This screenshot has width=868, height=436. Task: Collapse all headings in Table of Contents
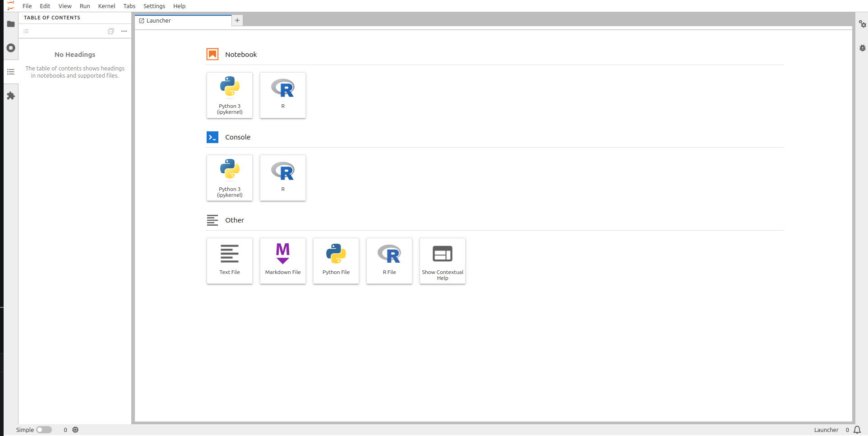111,31
